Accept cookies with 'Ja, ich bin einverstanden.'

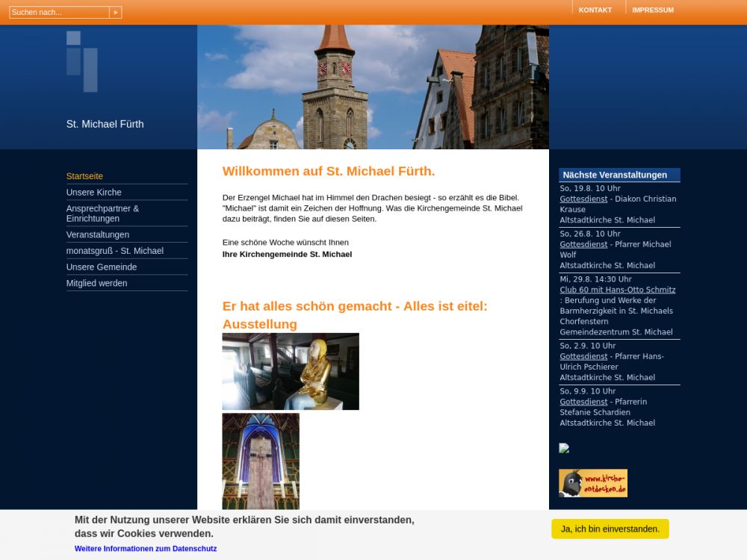pyautogui.click(x=610, y=529)
